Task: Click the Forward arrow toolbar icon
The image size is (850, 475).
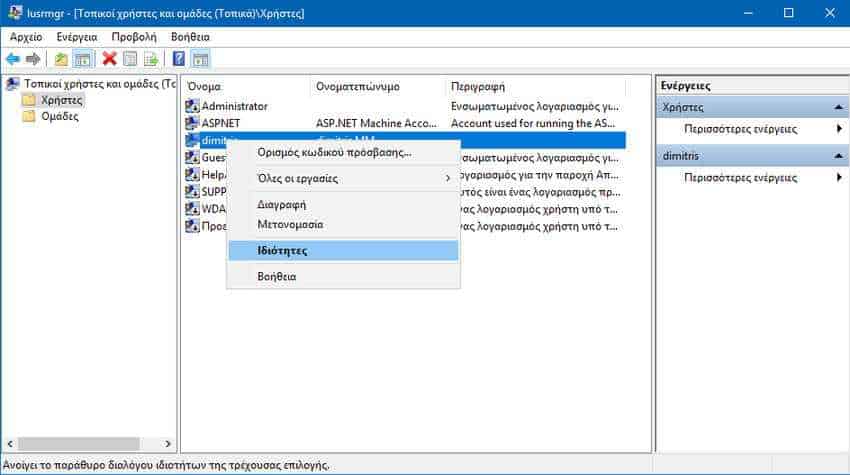Action: point(33,59)
